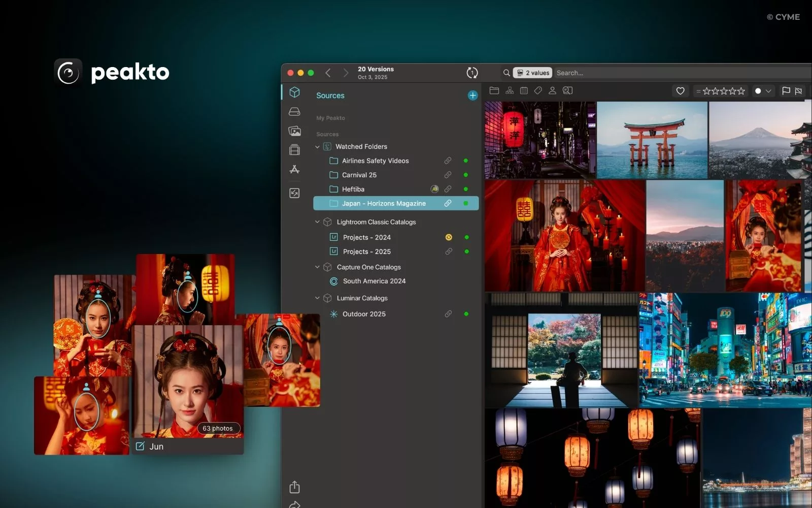The image size is (812, 508).
Task: Click the person filter icon in toolbar
Action: click(552, 91)
